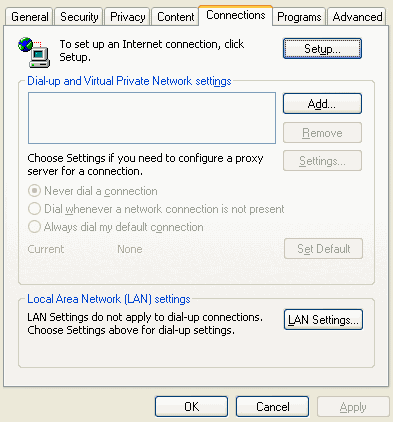Image resolution: width=393 pixels, height=422 pixels.
Task: Open LAN Settings... dialog
Action: tap(323, 320)
